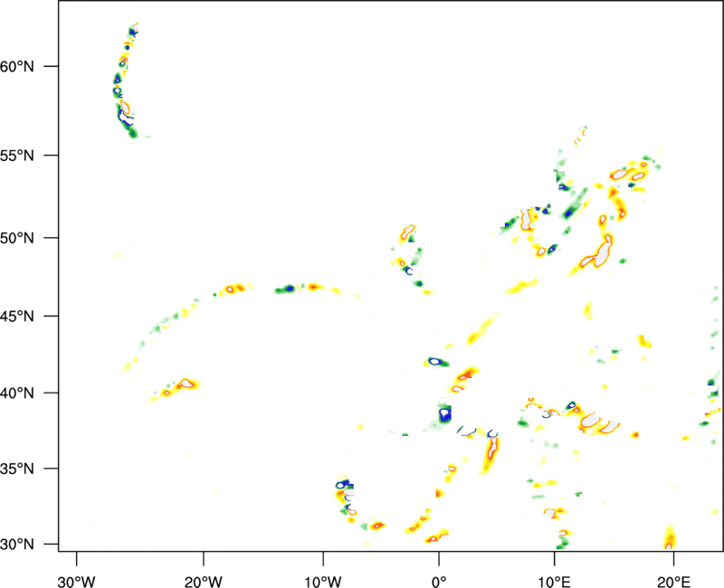Click the 0° longitude label
The height and width of the screenshot is (588, 724).
(439, 582)
